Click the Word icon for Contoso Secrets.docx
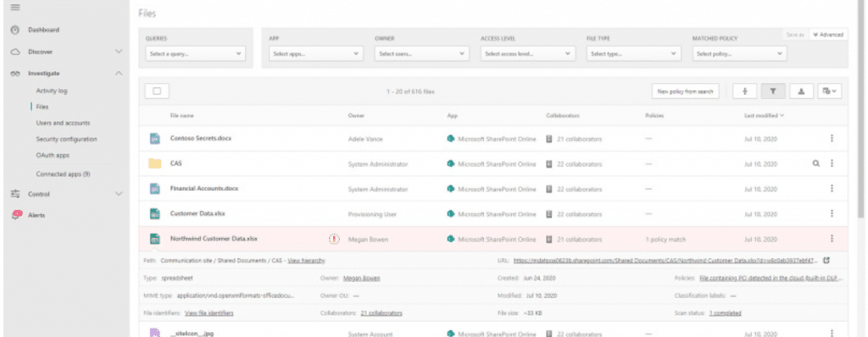868x337 pixels. tap(155, 139)
